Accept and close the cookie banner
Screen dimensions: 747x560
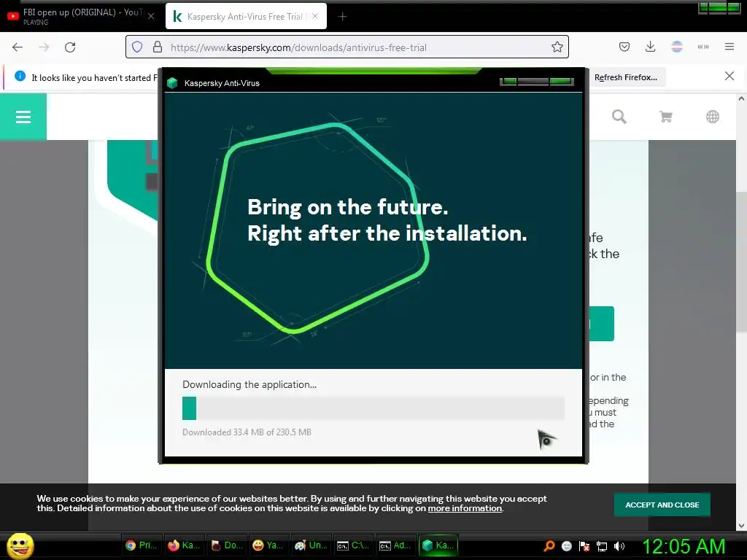[662, 505]
